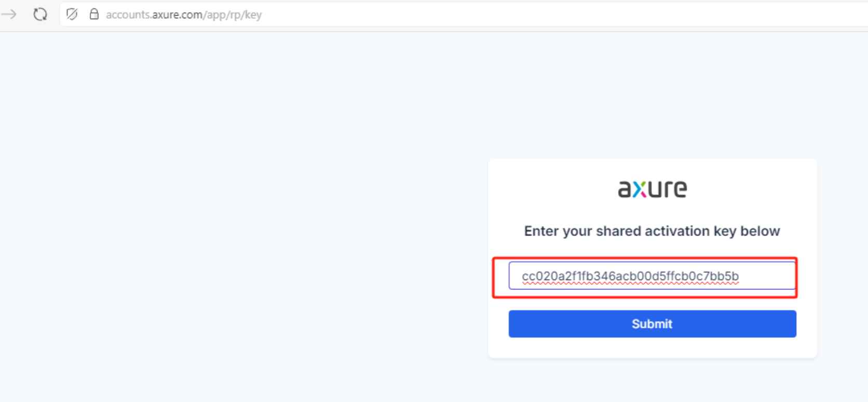Focus the browser address bar
The width and height of the screenshot is (868, 402).
[415, 15]
